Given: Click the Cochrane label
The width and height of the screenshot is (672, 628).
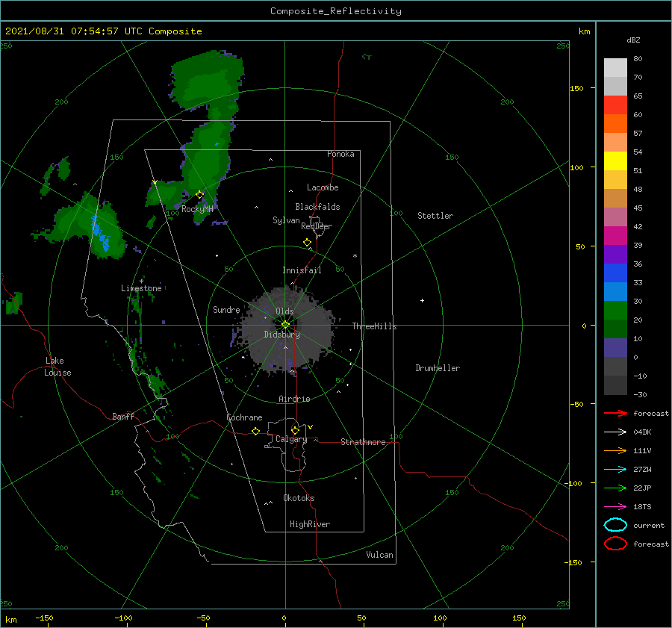Looking at the screenshot, I should [x=244, y=417].
